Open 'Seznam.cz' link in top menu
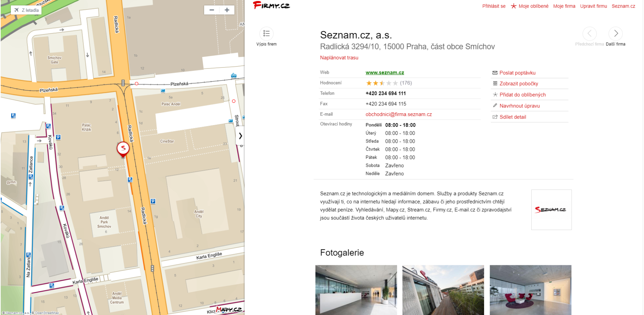The width and height of the screenshot is (644, 315). pyautogui.click(x=623, y=6)
